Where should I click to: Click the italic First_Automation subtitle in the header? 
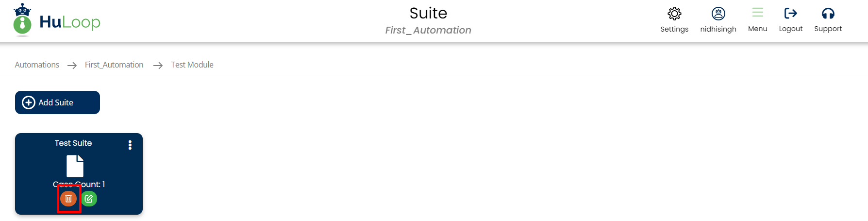(428, 30)
